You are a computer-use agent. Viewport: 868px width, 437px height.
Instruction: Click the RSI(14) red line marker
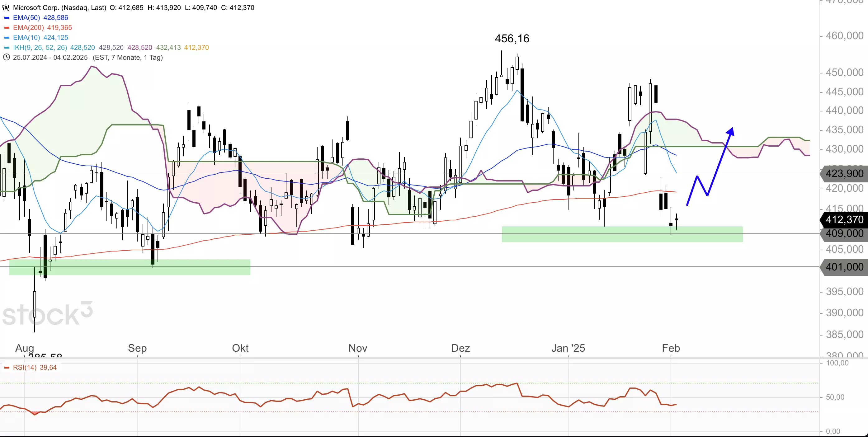[x=7, y=368]
